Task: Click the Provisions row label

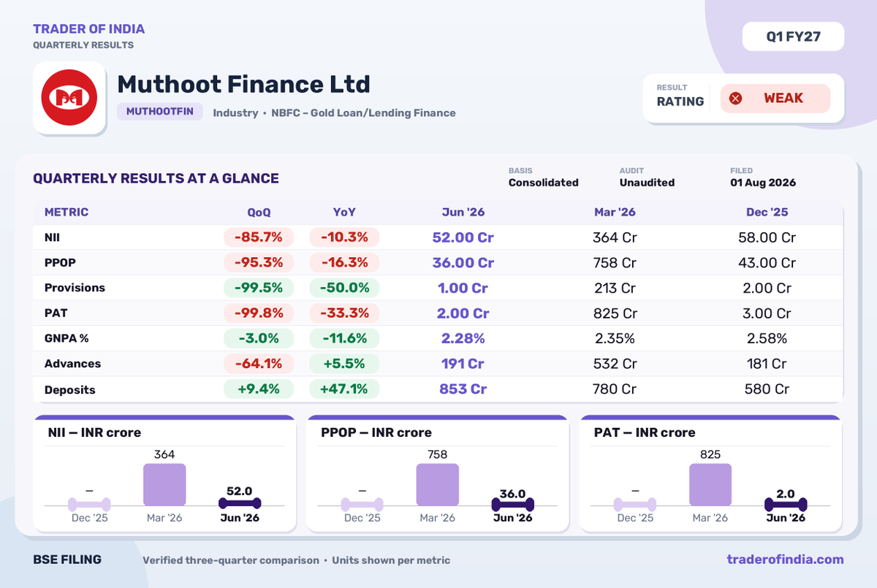Action: 75,288
